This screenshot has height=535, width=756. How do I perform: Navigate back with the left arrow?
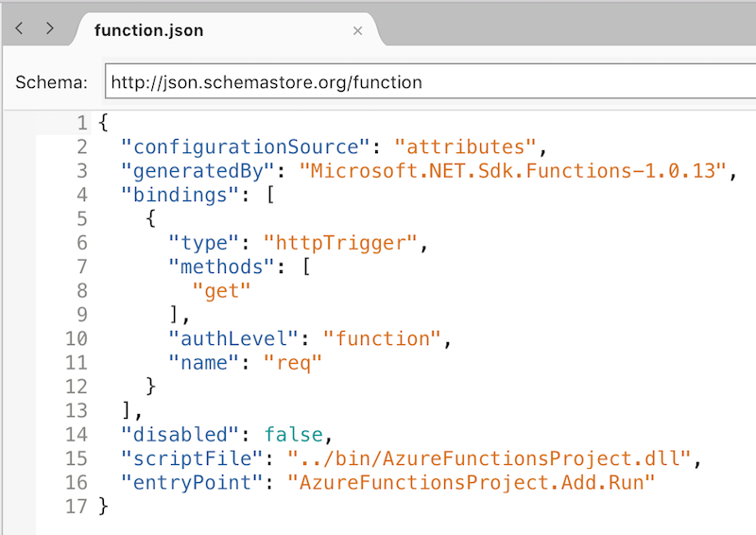coord(19,28)
